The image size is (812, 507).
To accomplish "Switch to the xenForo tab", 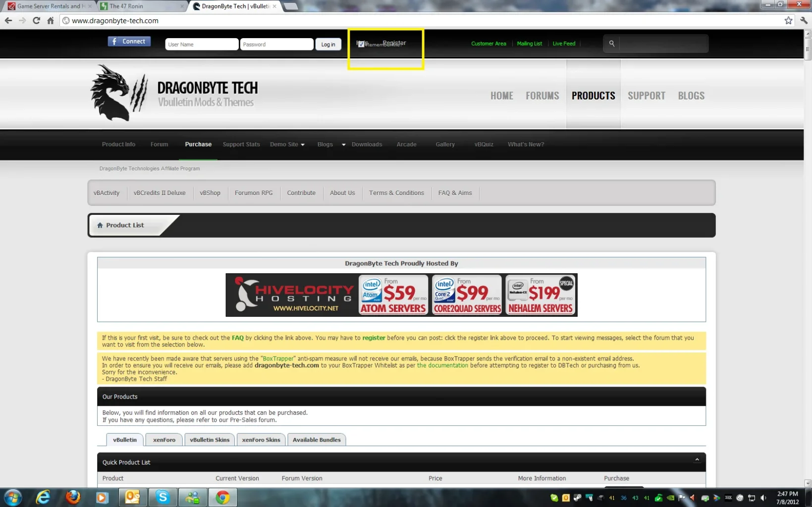I will pyautogui.click(x=164, y=440).
